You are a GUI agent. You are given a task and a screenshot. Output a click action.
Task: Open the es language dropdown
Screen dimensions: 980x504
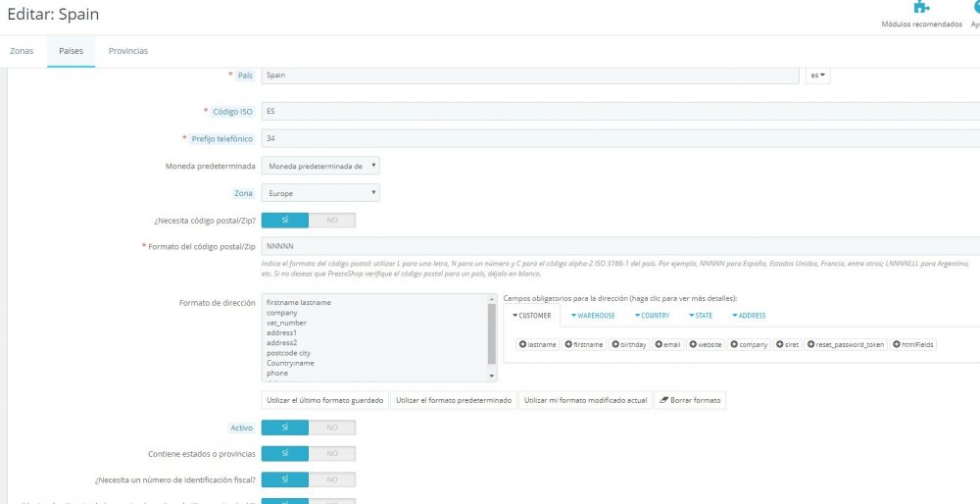tap(817, 76)
